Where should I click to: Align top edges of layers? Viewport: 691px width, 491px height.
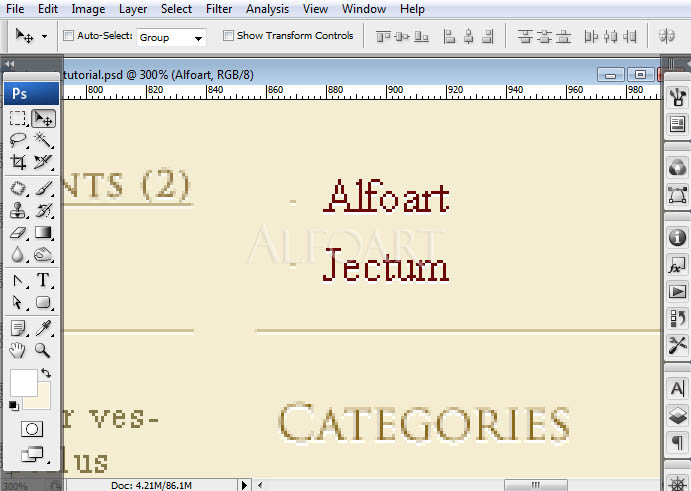pyautogui.click(x=383, y=37)
